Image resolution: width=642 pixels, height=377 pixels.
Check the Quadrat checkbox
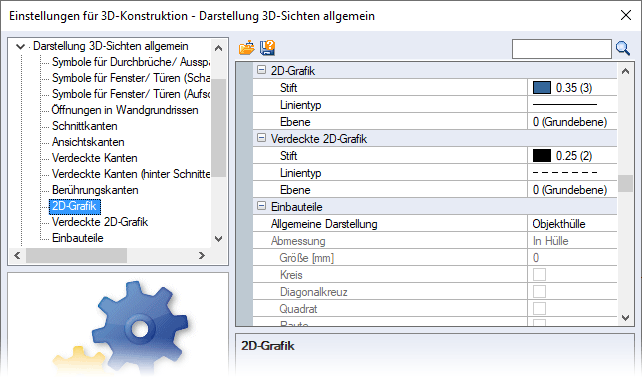(539, 309)
